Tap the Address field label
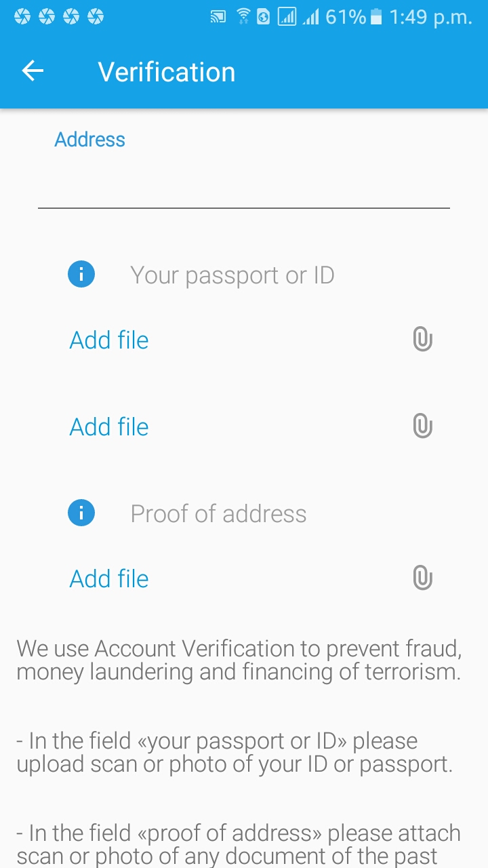The image size is (488, 868). pyautogui.click(x=90, y=140)
